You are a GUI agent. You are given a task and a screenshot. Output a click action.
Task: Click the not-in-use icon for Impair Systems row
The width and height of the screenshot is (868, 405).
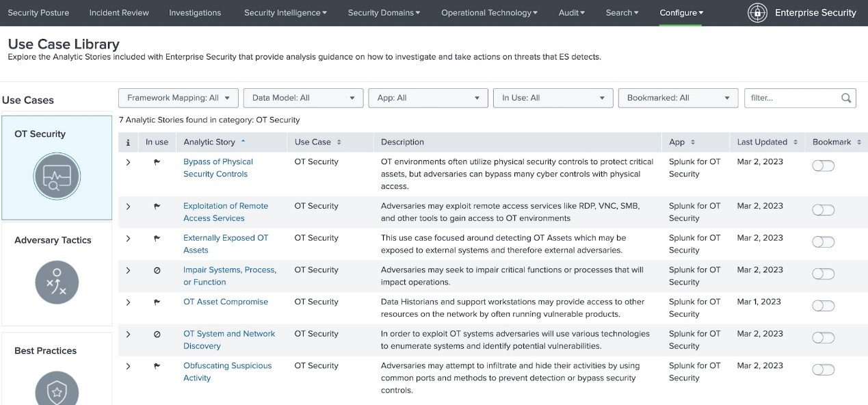pos(157,270)
